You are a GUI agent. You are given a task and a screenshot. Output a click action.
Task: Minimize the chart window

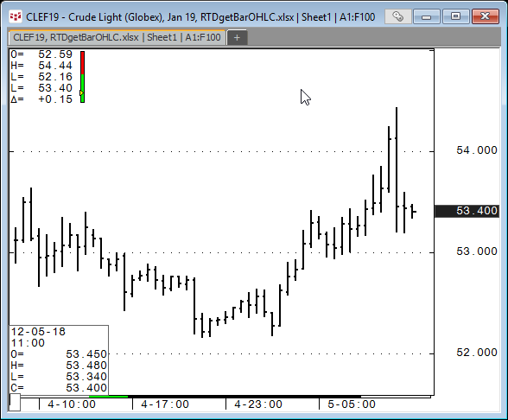click(x=427, y=16)
